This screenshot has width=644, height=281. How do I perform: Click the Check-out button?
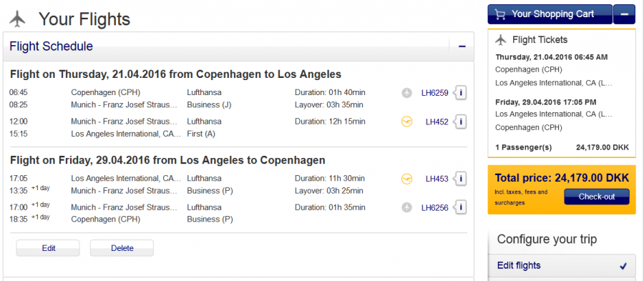tap(596, 197)
